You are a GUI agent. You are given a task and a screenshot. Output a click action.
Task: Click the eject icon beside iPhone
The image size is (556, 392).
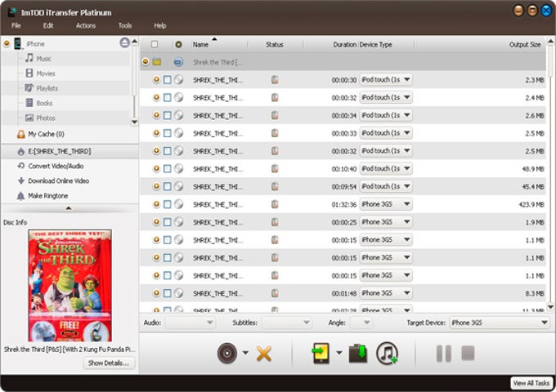[x=124, y=42]
